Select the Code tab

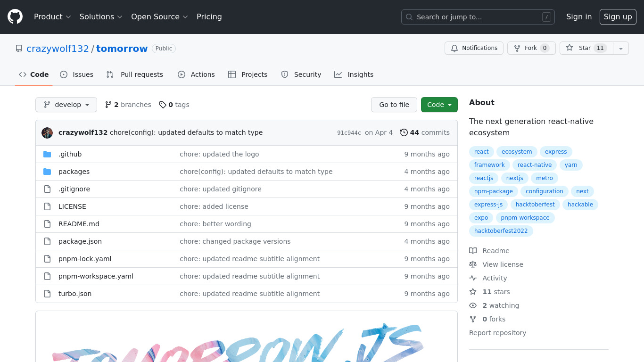[34, 74]
